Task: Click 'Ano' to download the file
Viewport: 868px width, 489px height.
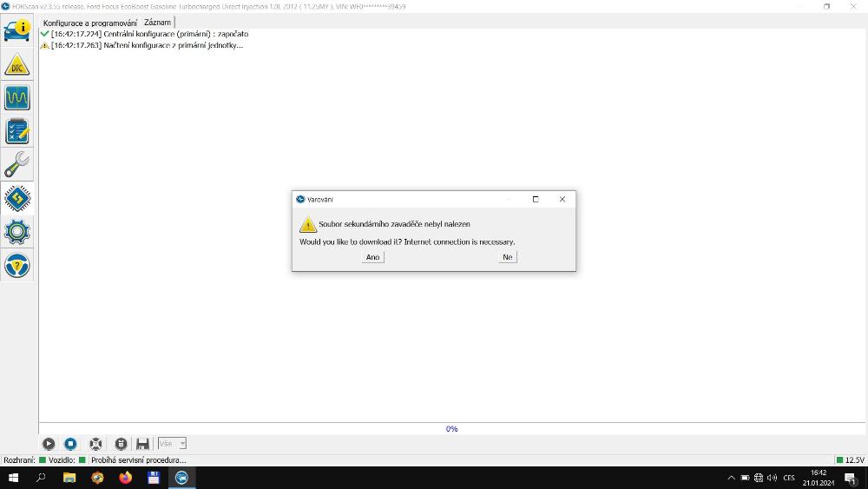Action: point(373,257)
